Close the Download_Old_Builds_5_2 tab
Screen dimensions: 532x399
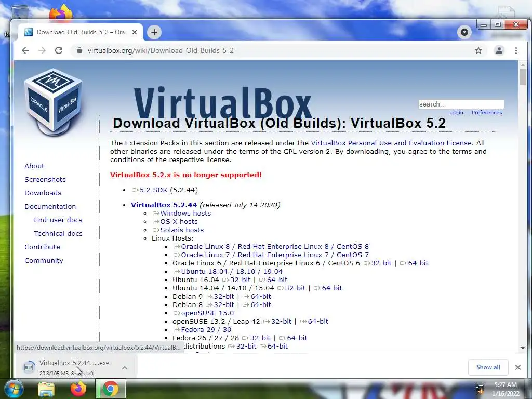135,32
